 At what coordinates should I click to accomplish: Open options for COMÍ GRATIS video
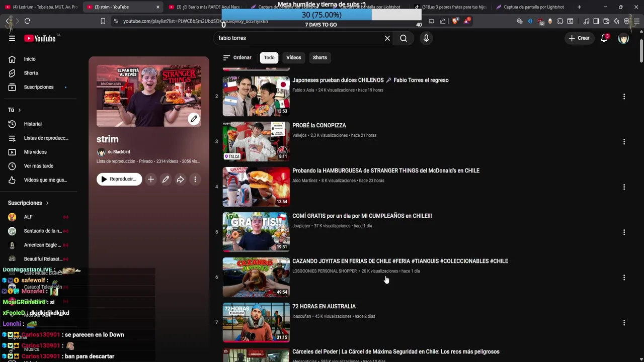click(x=624, y=232)
